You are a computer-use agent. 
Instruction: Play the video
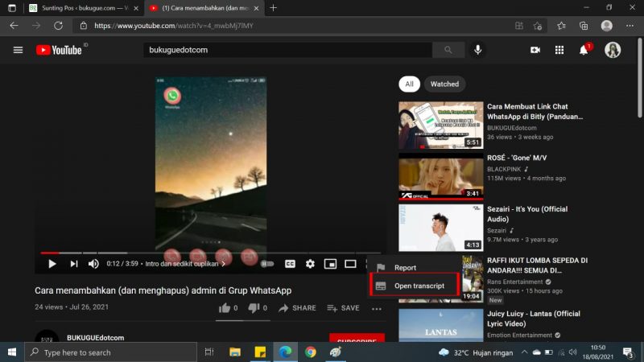[52, 264]
